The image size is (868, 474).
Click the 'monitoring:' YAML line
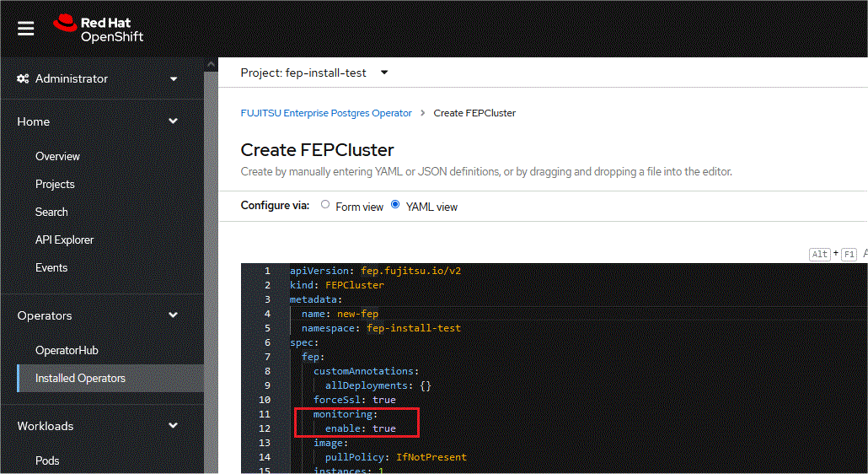click(346, 414)
